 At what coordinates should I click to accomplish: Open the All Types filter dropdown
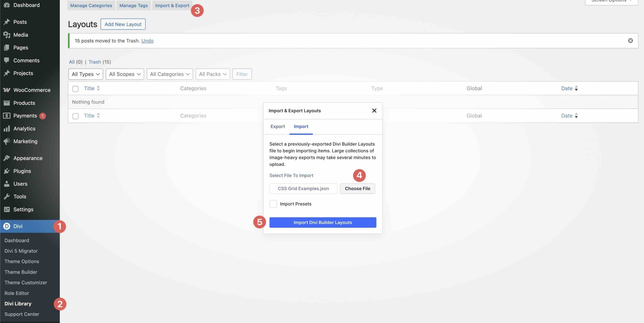85,74
